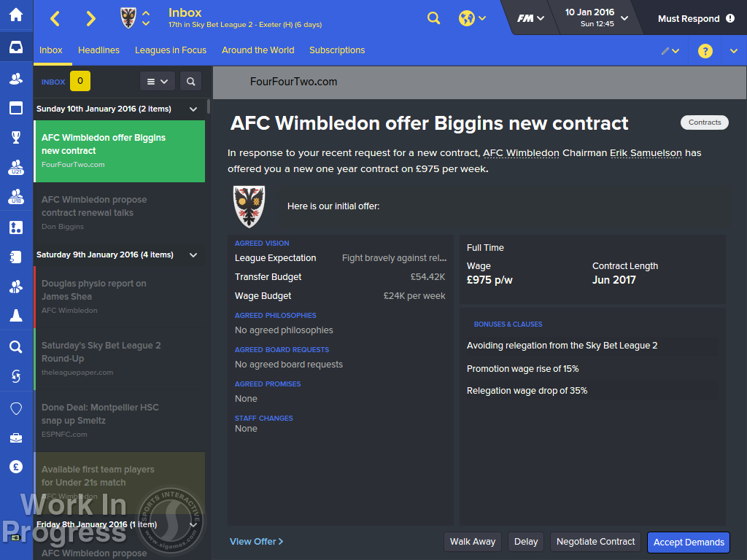Open the Under 21s squad icon

(x=16, y=167)
